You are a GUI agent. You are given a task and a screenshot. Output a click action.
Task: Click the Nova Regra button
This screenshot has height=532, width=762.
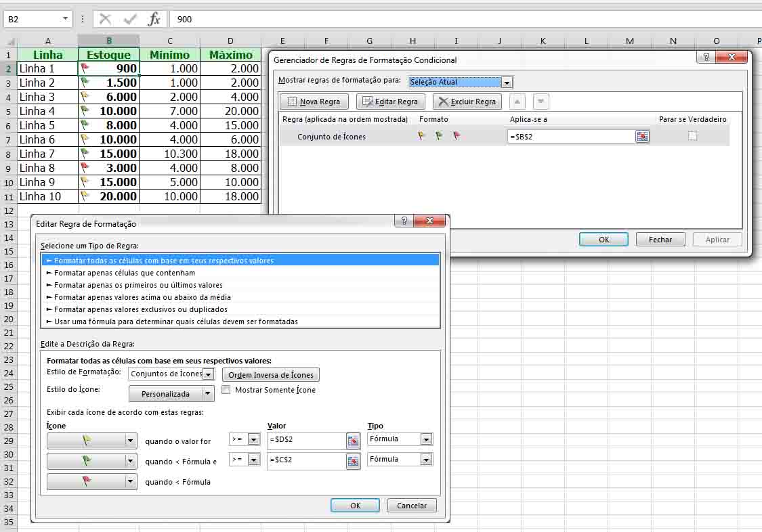tap(314, 102)
